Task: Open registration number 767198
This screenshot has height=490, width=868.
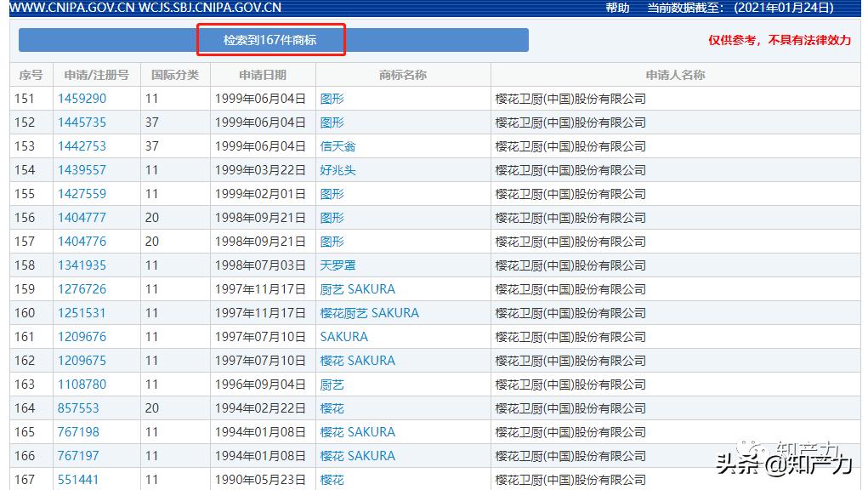Action: click(x=78, y=432)
